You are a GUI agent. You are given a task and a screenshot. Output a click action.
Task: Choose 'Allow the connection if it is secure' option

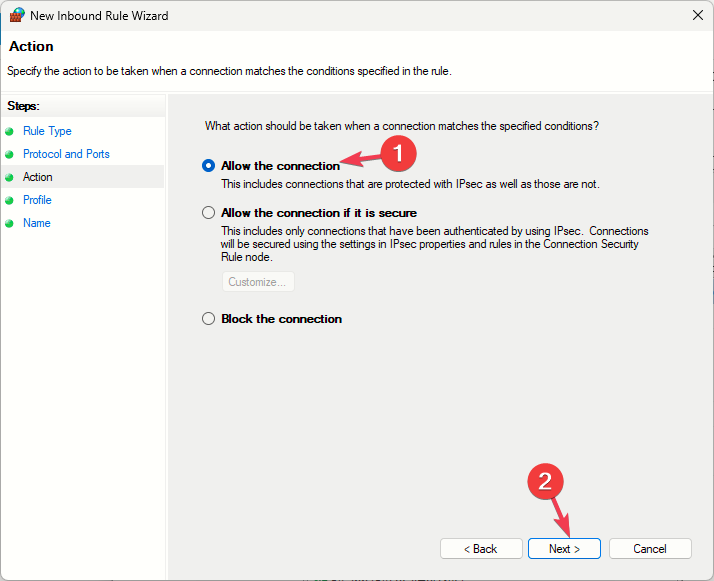tap(209, 213)
